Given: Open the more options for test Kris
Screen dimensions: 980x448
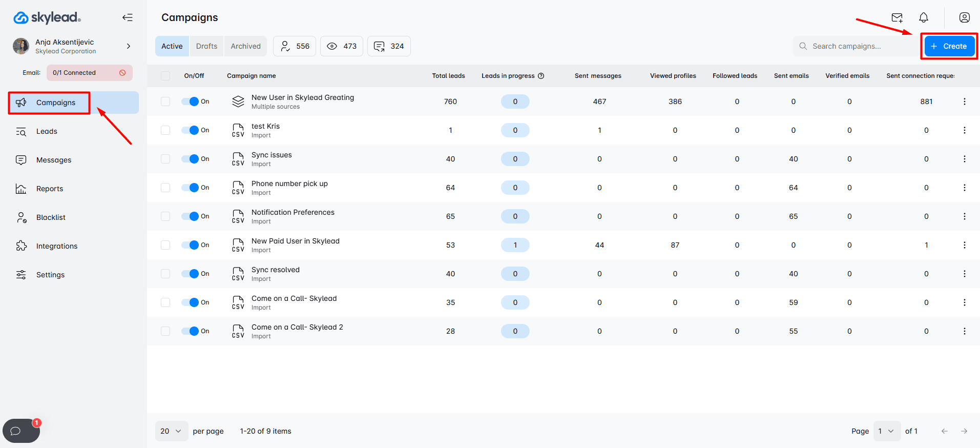Looking at the screenshot, I should coord(965,130).
